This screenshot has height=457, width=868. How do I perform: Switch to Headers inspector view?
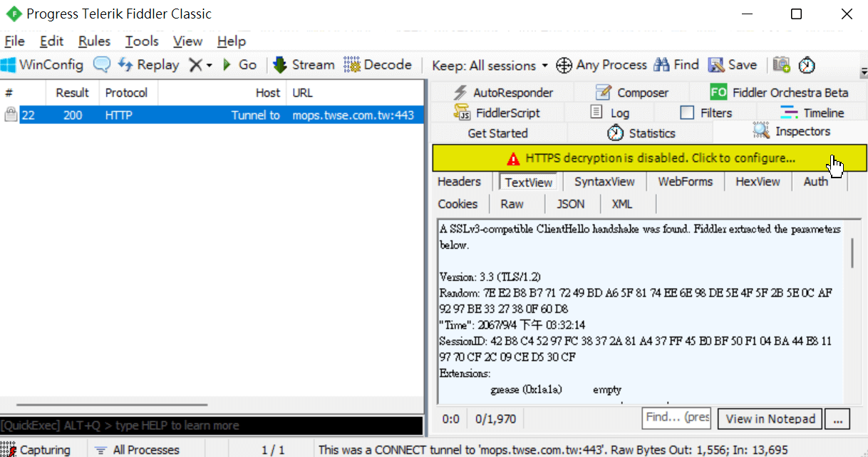pos(459,182)
